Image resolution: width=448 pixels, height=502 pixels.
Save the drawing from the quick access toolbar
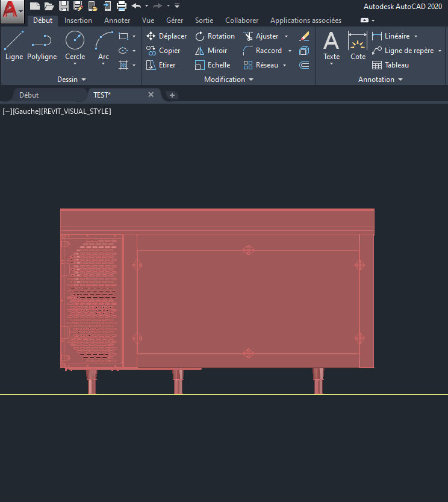pyautogui.click(x=63, y=6)
